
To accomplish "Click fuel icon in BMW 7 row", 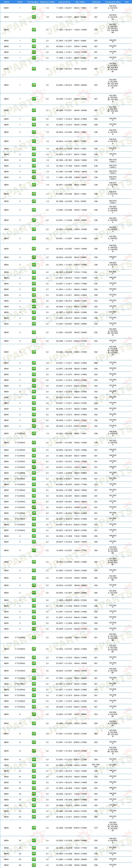I will [x=34, y=765].
